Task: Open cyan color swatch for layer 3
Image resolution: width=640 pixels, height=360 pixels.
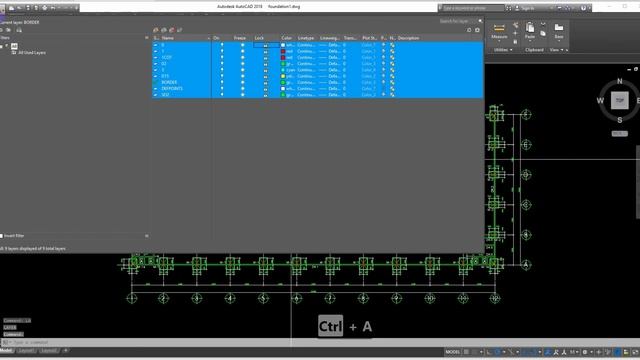Action: click(283, 70)
